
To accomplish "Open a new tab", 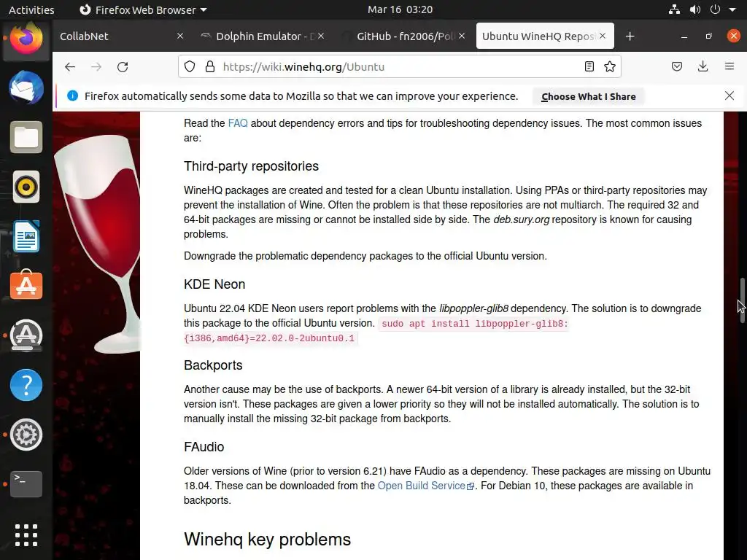I will click(630, 36).
